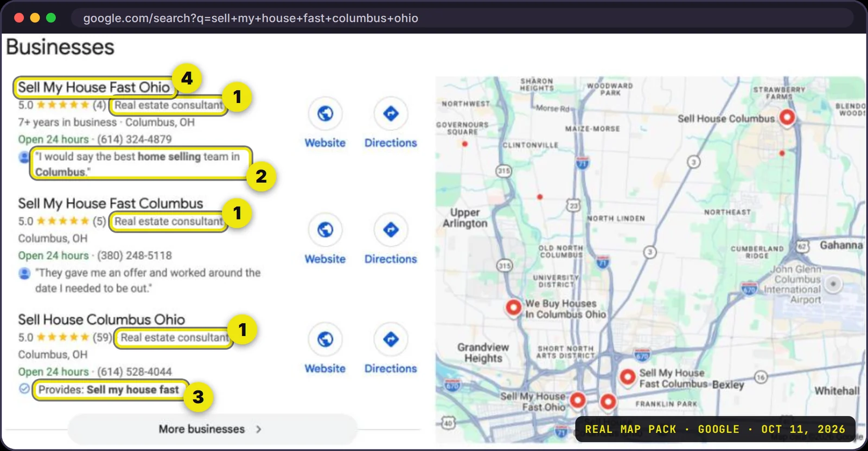Click the Sell My House Fast Ohio map pin
This screenshot has height=451, width=868.
coord(578,400)
